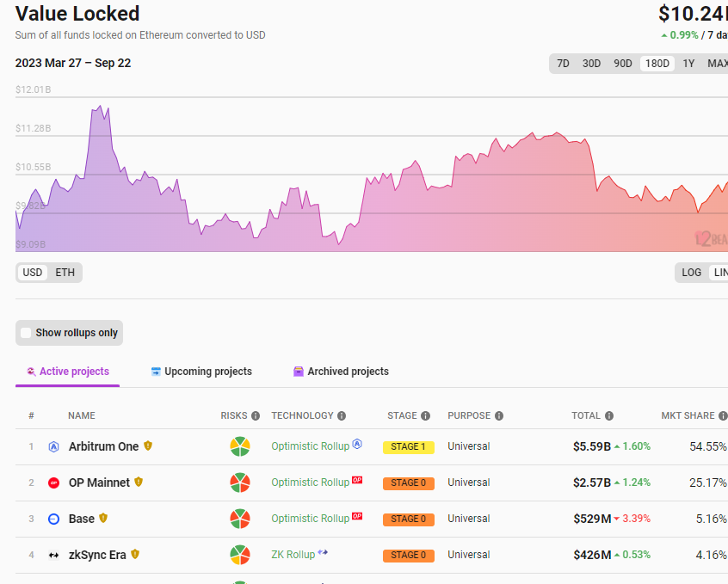Image resolution: width=728 pixels, height=584 pixels.
Task: Open the Arbitrum One risk rosette
Action: click(x=240, y=446)
